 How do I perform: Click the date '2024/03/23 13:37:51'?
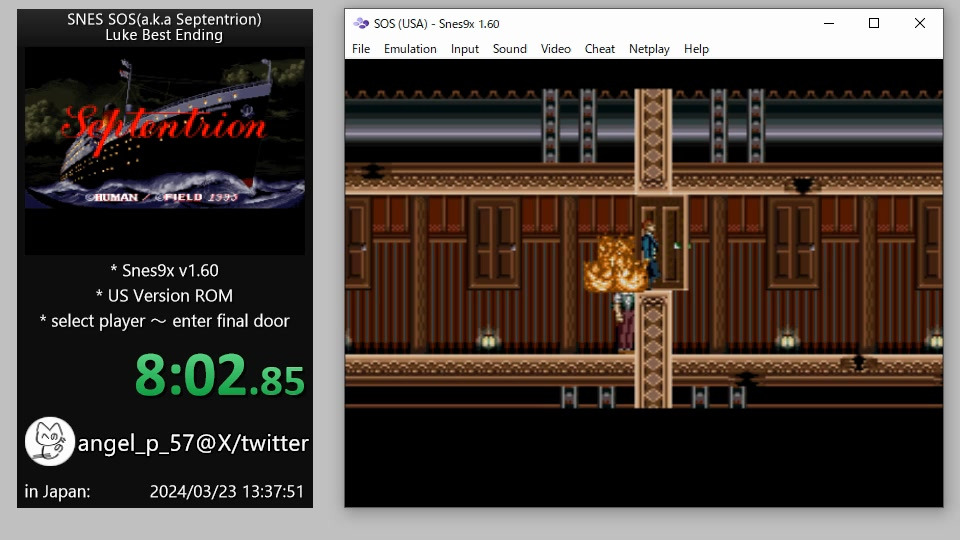[x=227, y=492]
